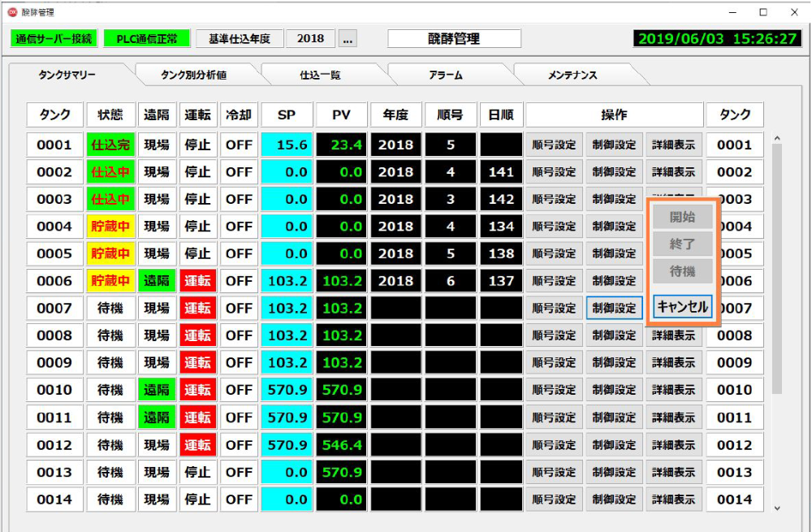Click scrollbar up arrow of tank list
The height and width of the screenshot is (532, 812).
(776, 139)
